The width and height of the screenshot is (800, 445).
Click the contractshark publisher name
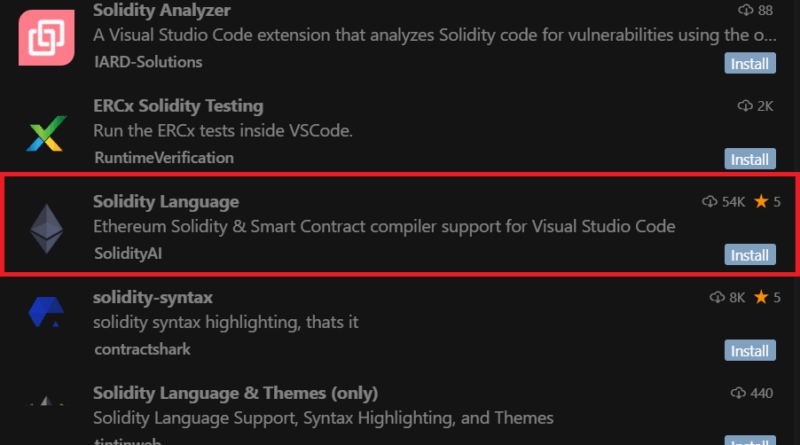coord(142,349)
